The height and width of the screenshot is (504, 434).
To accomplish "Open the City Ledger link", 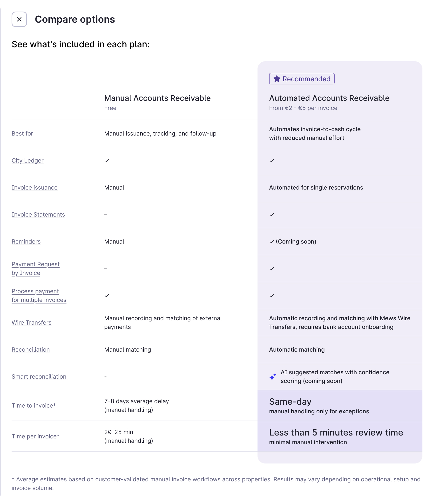I will coord(27,161).
